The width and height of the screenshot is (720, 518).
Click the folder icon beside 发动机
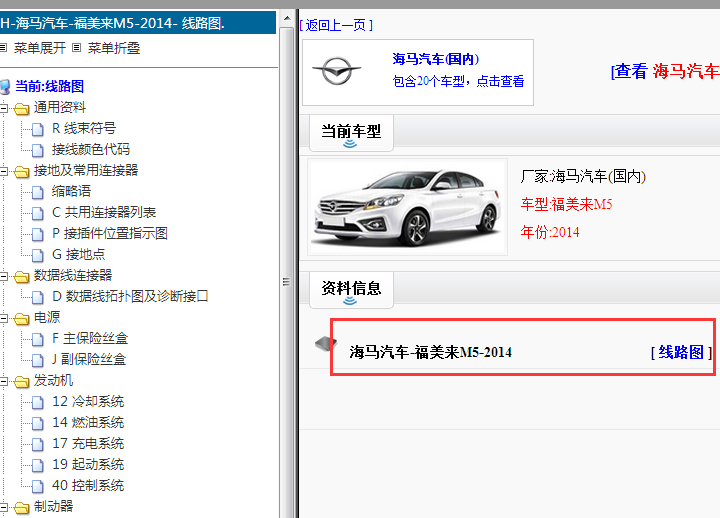pos(21,382)
